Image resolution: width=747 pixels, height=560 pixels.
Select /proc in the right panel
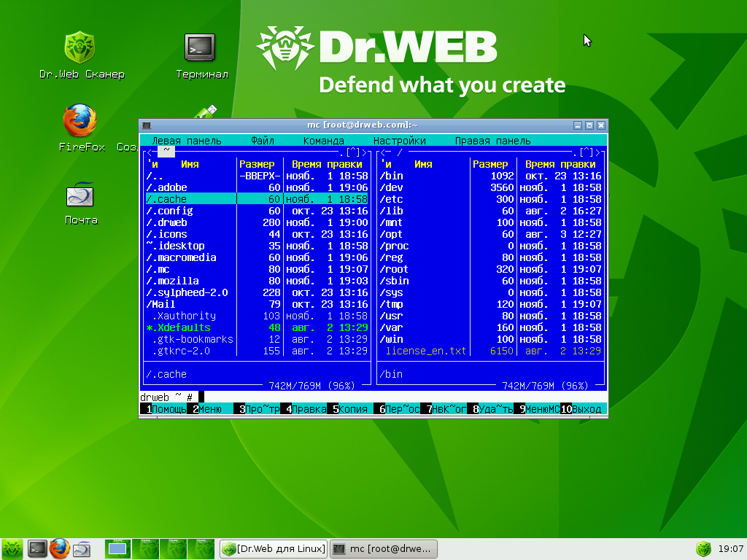coord(490,246)
